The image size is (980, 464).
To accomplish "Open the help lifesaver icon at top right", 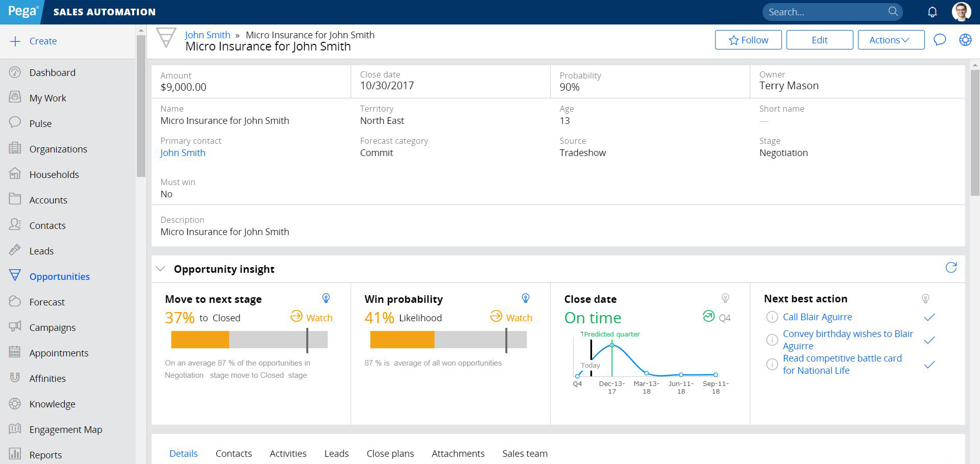I will [965, 40].
